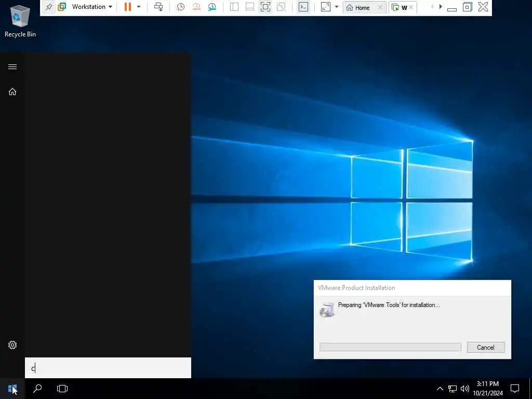532x399 pixels.
Task: Toggle full screen mode icon
Action: pyautogui.click(x=265, y=7)
